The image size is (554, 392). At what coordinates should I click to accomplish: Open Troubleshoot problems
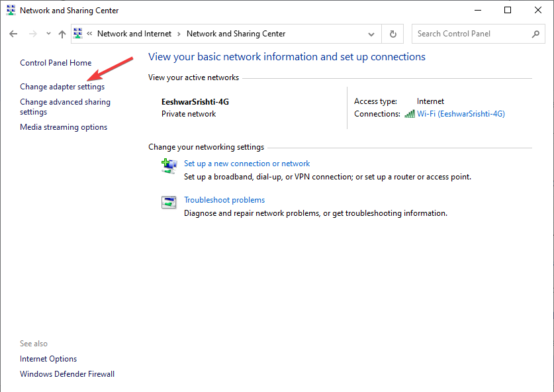click(x=224, y=200)
